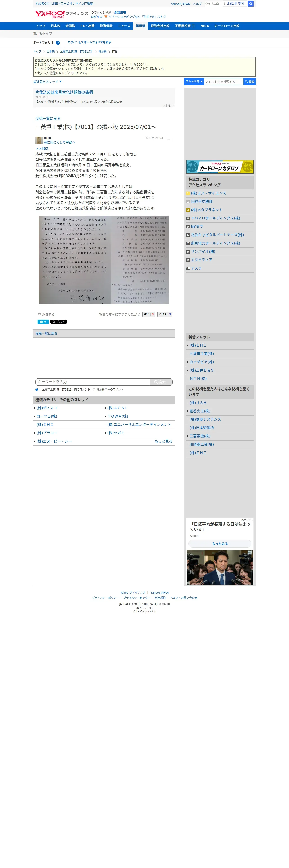Click breadcrumb 三菱重工業(株)【7011.T】
The height and width of the screenshot is (868, 289).
click(x=76, y=52)
